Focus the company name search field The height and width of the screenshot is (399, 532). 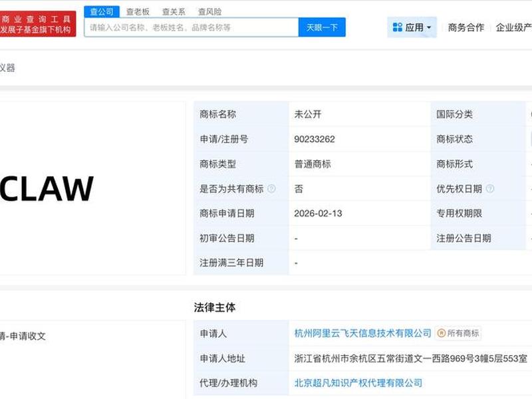192,27
